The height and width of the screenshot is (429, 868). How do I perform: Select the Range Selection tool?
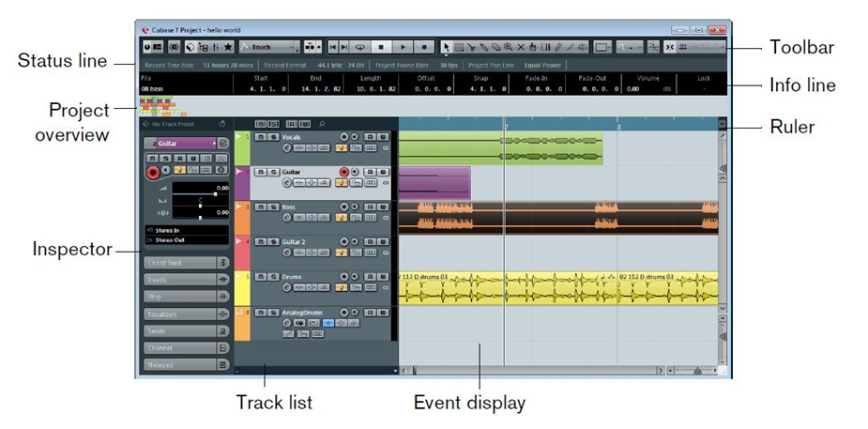click(460, 47)
